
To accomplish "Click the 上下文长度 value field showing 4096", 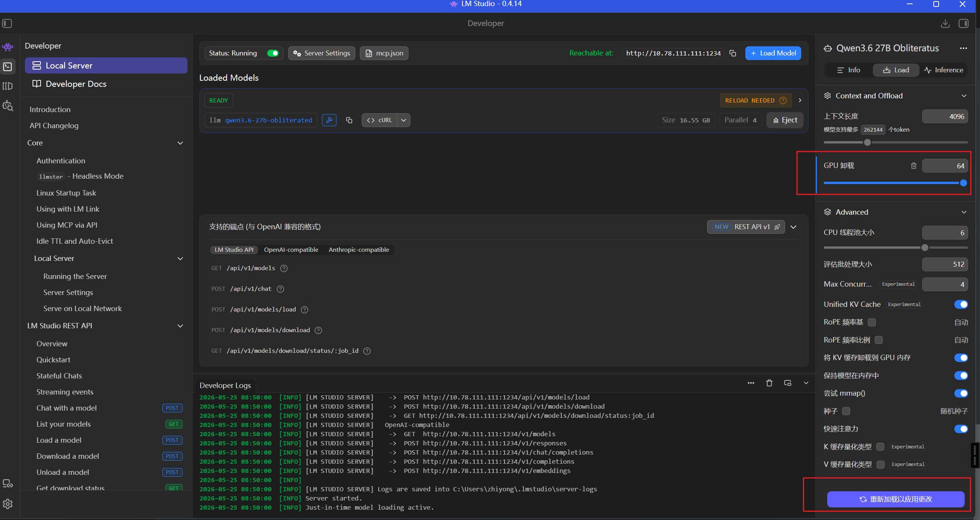I will 945,116.
